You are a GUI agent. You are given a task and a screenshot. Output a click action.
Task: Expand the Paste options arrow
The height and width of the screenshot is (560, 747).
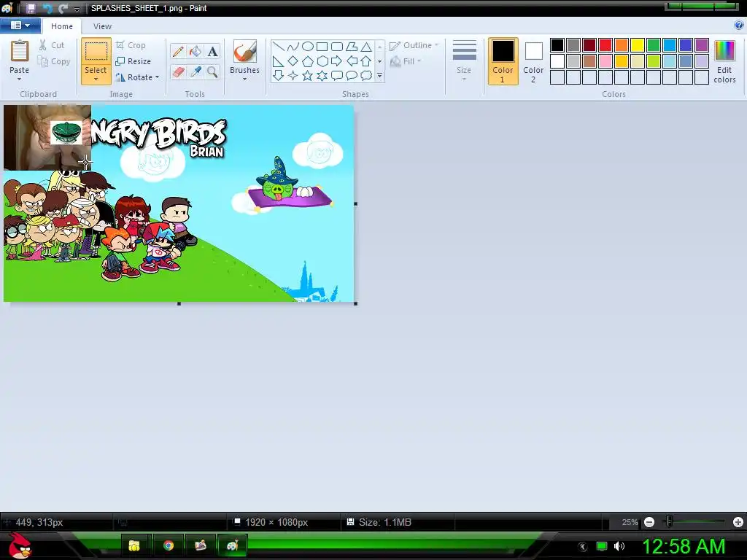tap(19, 79)
